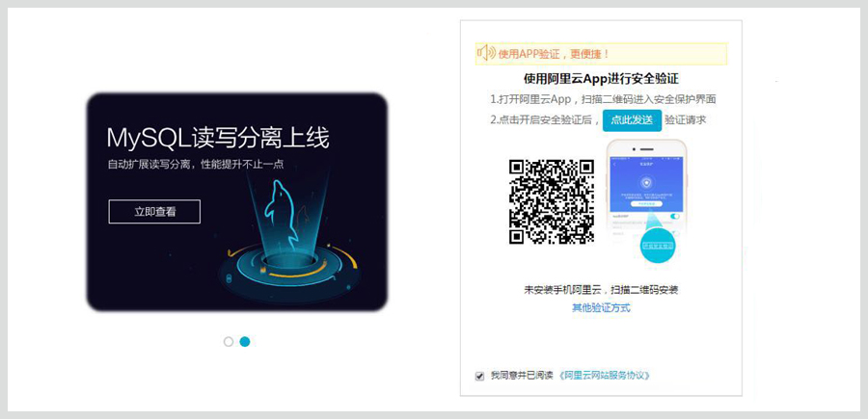Click the 未安装手机阿里云，扫描二维码安装 text
Screen dimensions: 868x420
point(601,290)
